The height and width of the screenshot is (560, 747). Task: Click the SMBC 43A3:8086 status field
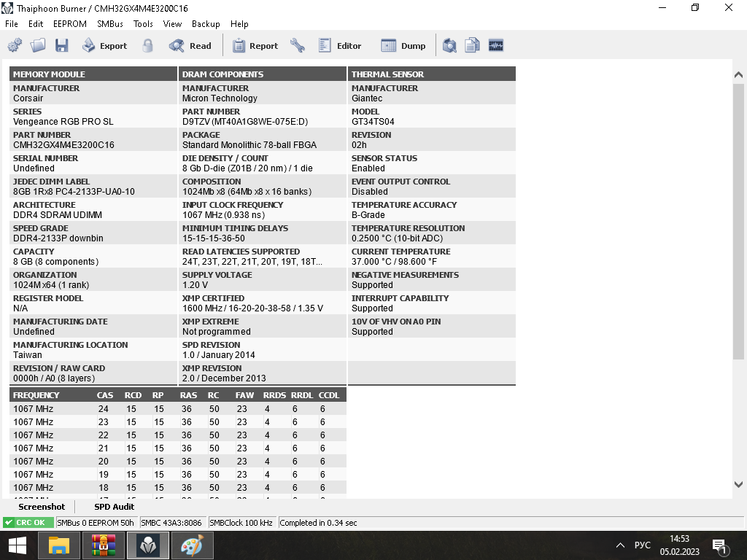(x=173, y=522)
